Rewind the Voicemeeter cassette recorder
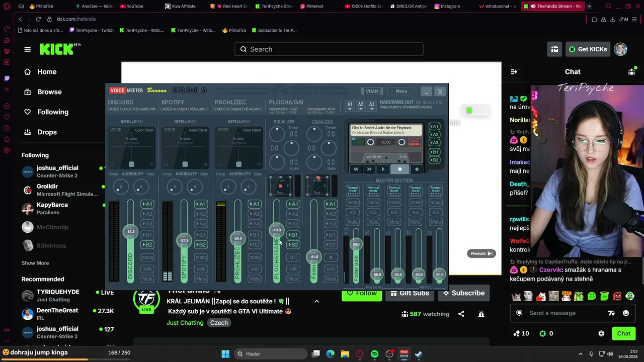644x362 pixels. point(355,169)
